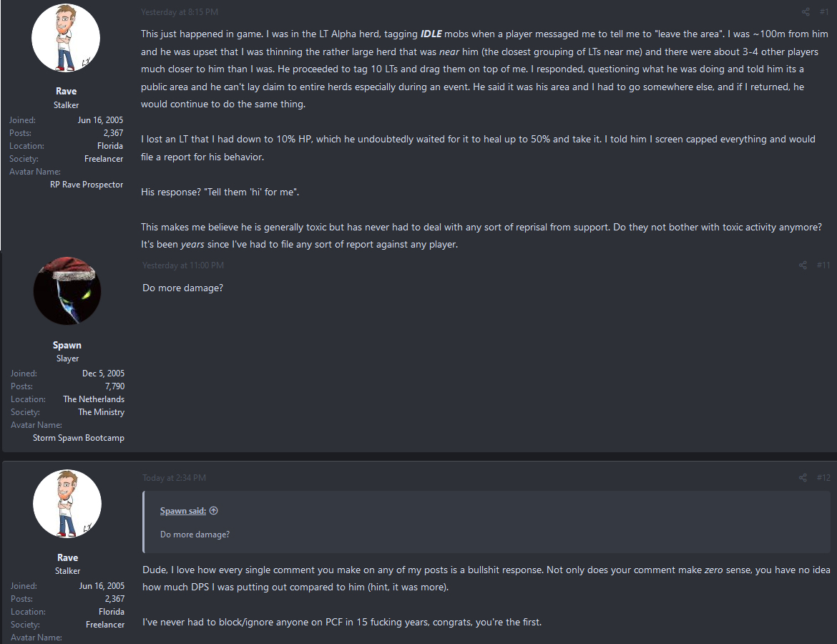Screen dimensions: 837x644
Task: Open the Rave username on the first post
Action: point(67,92)
